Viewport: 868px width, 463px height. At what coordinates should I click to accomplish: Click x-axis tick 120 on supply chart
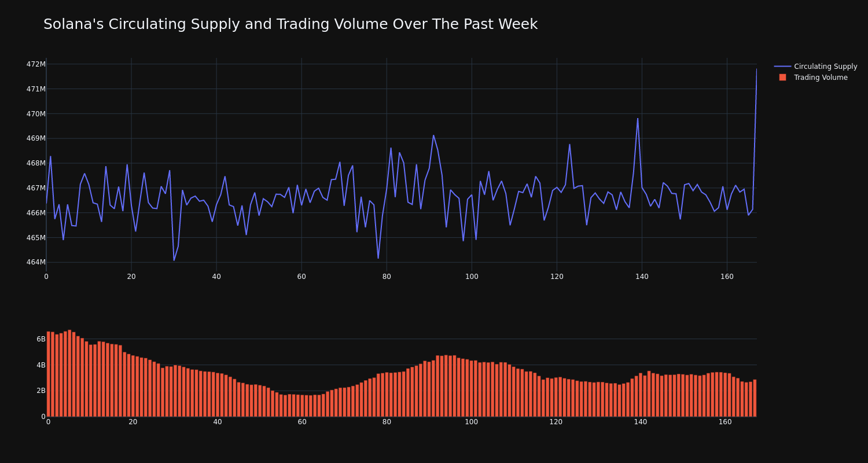coord(557,277)
